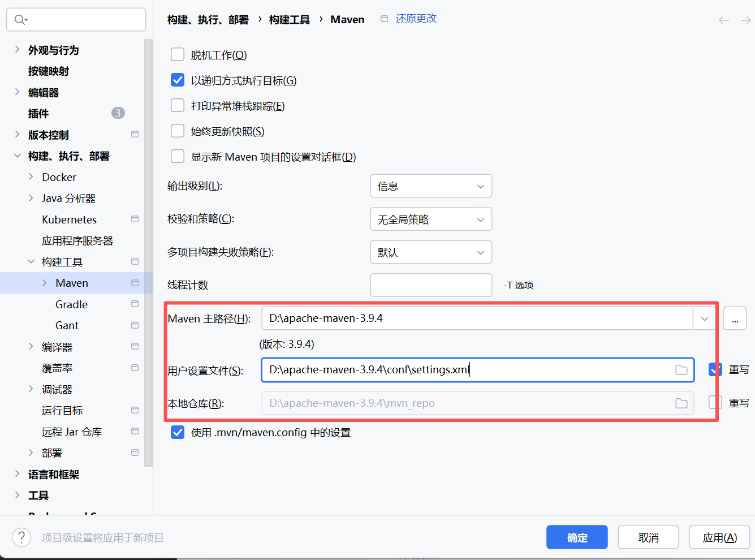Click the plugins update count badge
The image size is (755, 560).
click(118, 113)
